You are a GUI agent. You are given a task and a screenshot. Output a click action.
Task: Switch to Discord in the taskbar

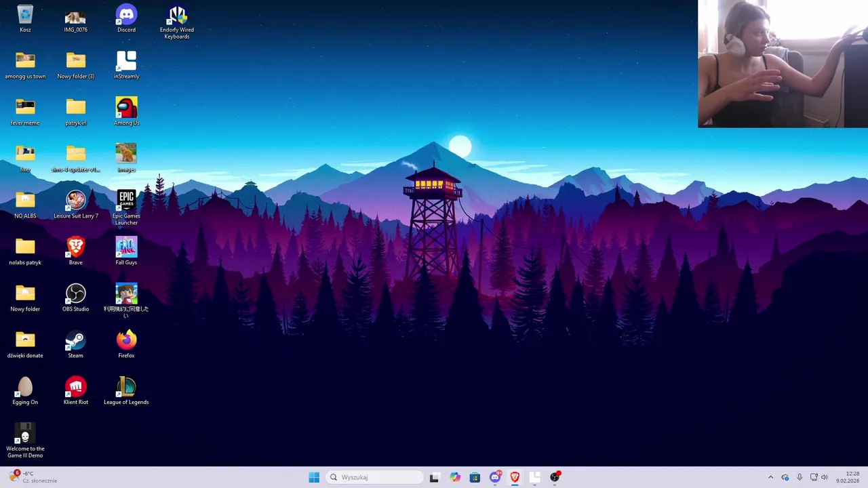[495, 477]
